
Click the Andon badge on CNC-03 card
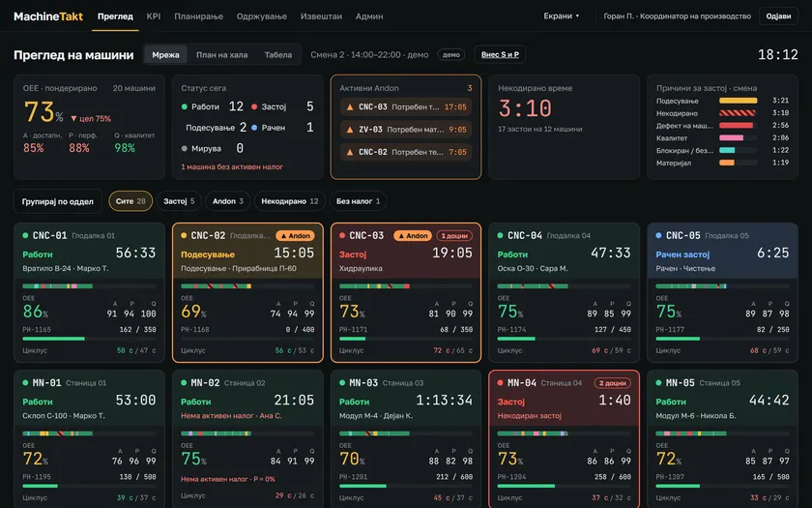[413, 236]
